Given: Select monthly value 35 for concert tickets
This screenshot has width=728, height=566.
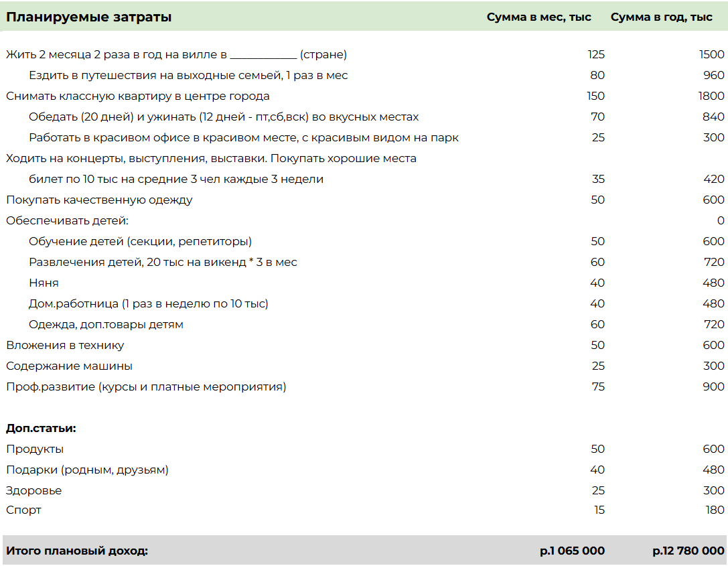Looking at the screenshot, I should tap(597, 180).
